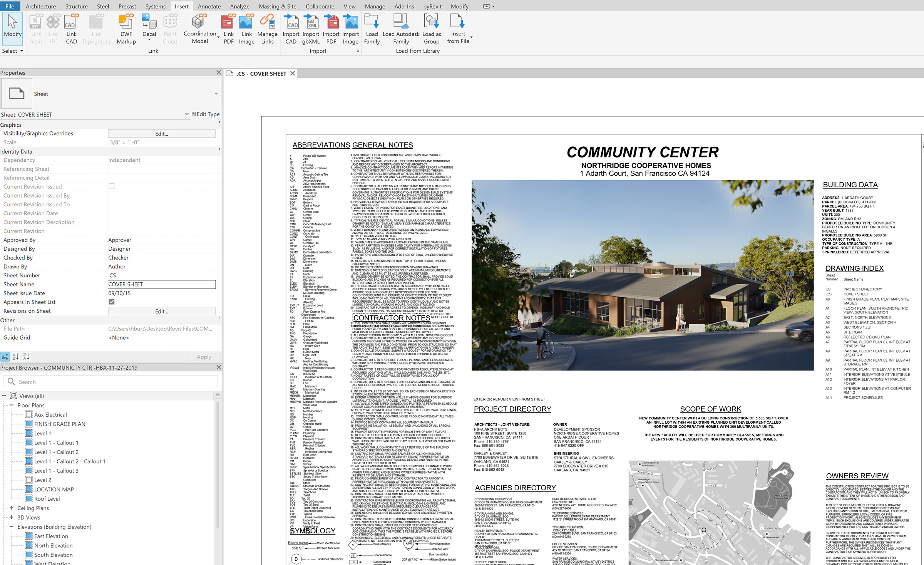This screenshot has width=924, height=565.
Task: Click the Link PDF tool
Action: pyautogui.click(x=229, y=29)
